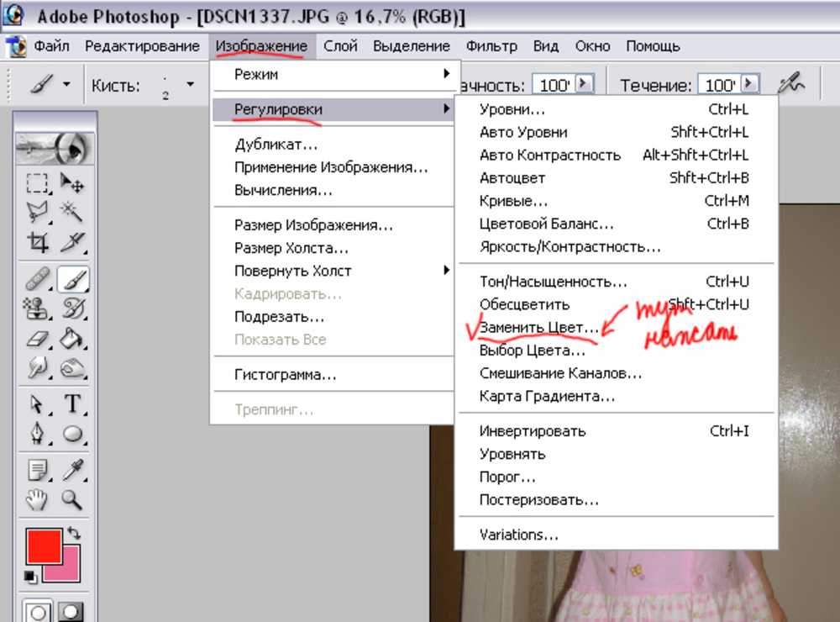
Task: Choose Размер Изображения… menu item
Action: coord(332,225)
